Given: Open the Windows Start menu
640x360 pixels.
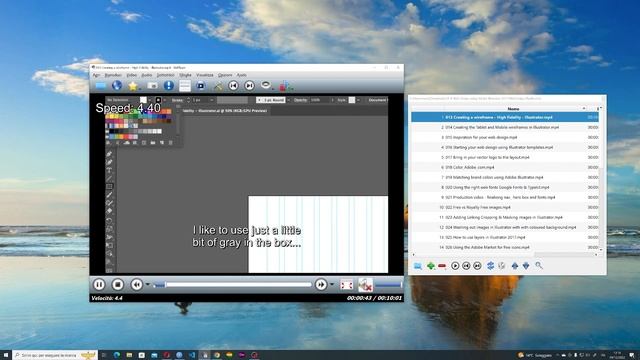Looking at the screenshot, I should tap(6, 355).
